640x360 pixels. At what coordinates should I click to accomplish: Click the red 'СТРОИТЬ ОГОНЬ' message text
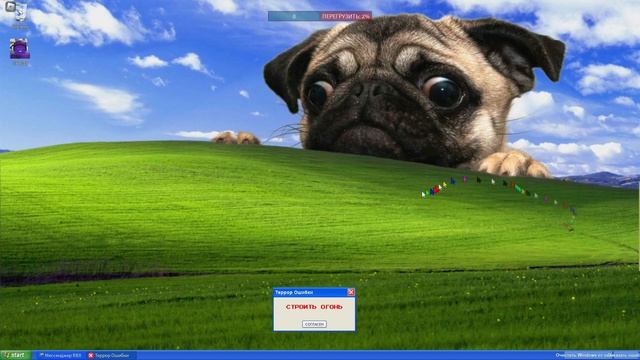pyautogui.click(x=314, y=307)
